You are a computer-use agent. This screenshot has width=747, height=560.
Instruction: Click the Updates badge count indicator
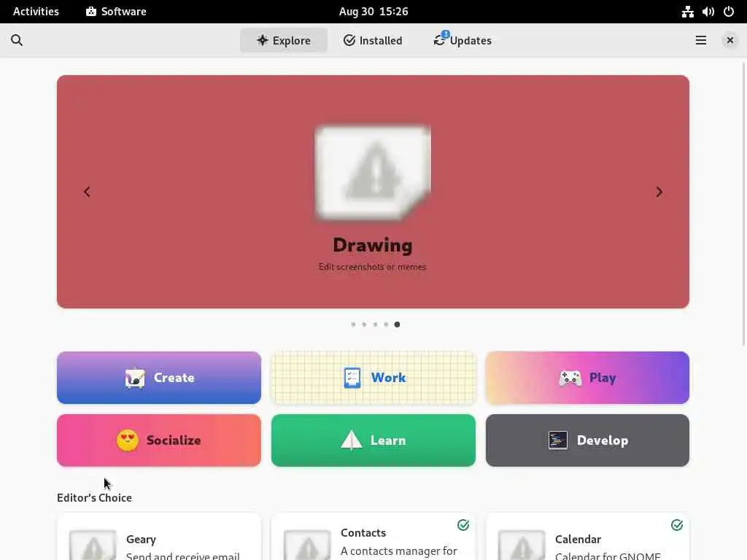(x=445, y=34)
